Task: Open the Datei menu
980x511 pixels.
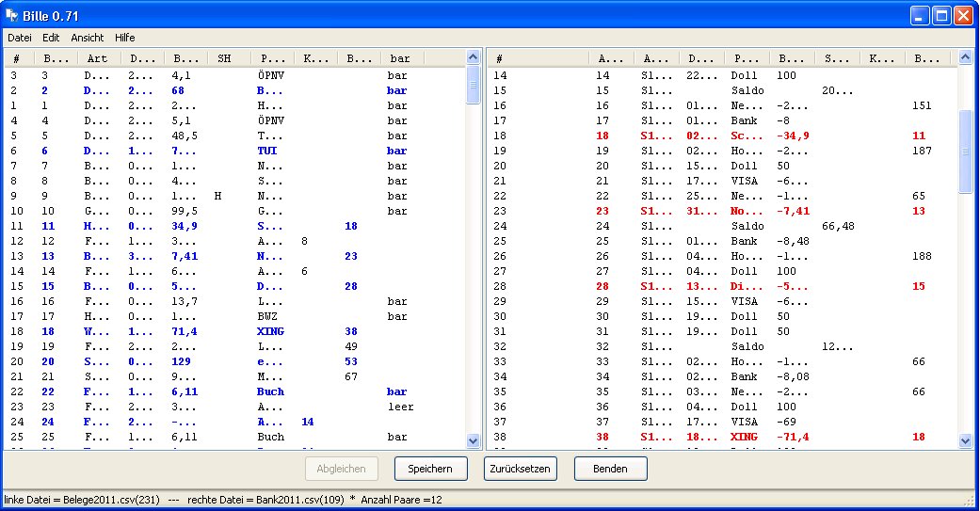Action: [20, 38]
